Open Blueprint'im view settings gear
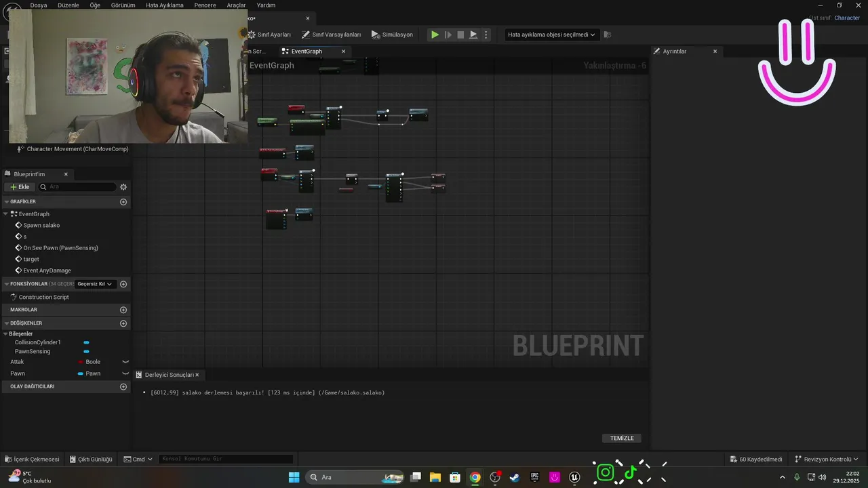The image size is (868, 488). click(x=123, y=187)
